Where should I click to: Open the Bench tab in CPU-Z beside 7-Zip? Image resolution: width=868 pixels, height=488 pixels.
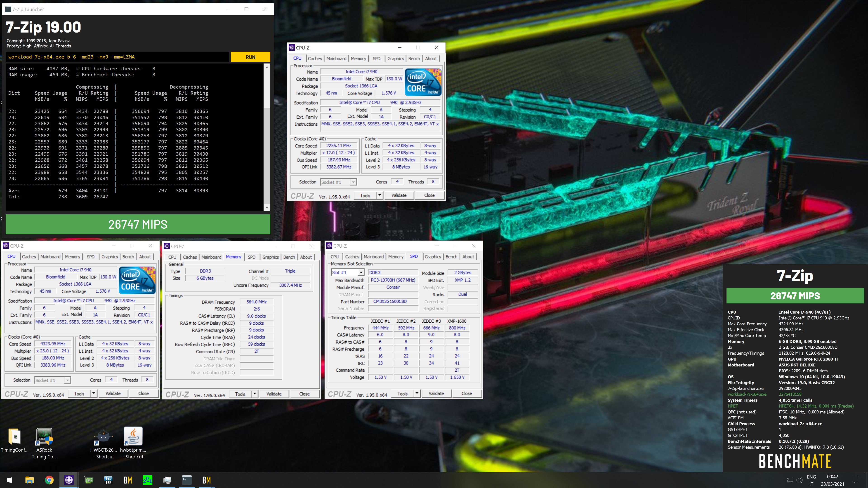tap(414, 59)
